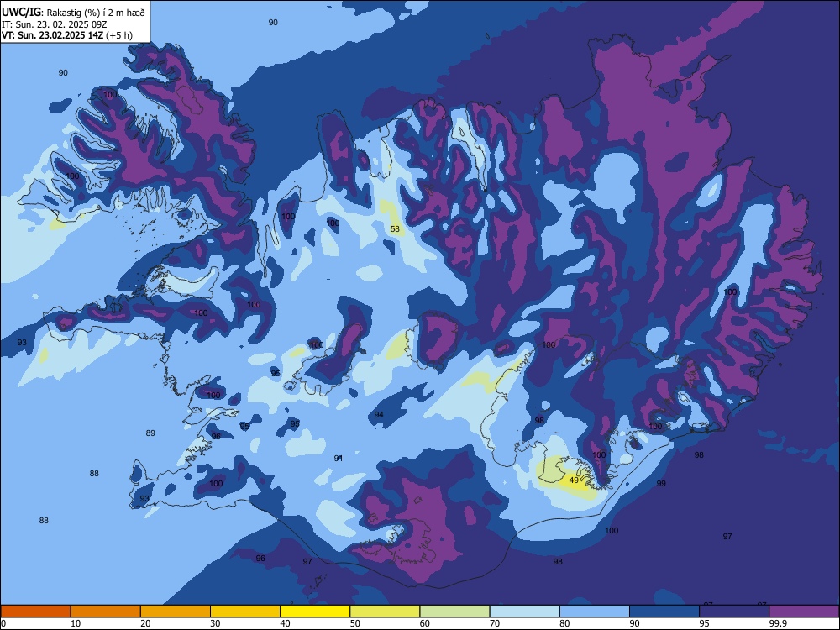Click the legend scale label 20
Image resolution: width=840 pixels, height=630 pixels.
[145, 623]
